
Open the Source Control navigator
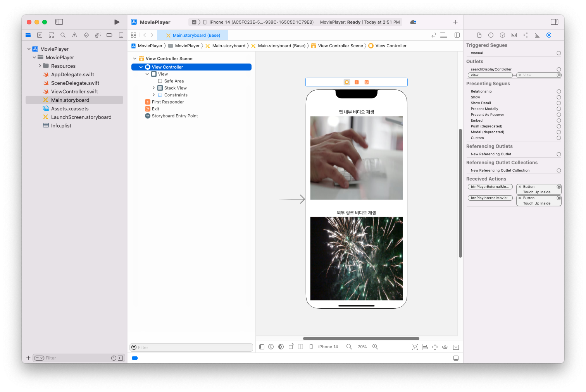click(40, 35)
